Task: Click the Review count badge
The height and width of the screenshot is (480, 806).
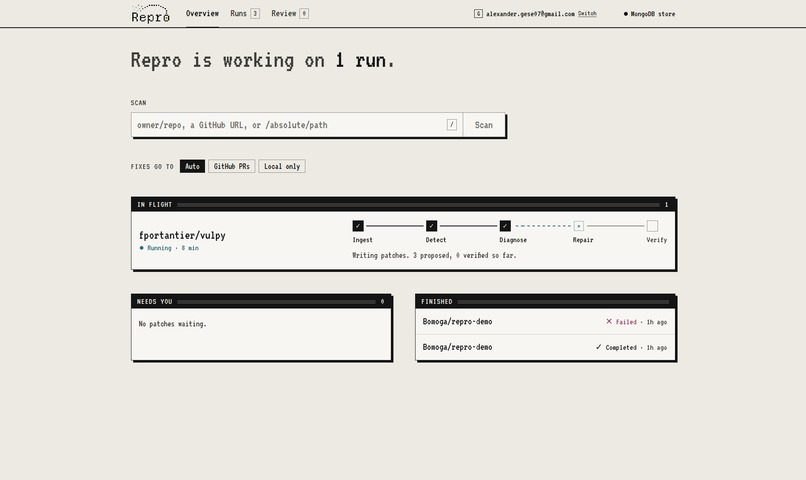Action: tap(304, 14)
